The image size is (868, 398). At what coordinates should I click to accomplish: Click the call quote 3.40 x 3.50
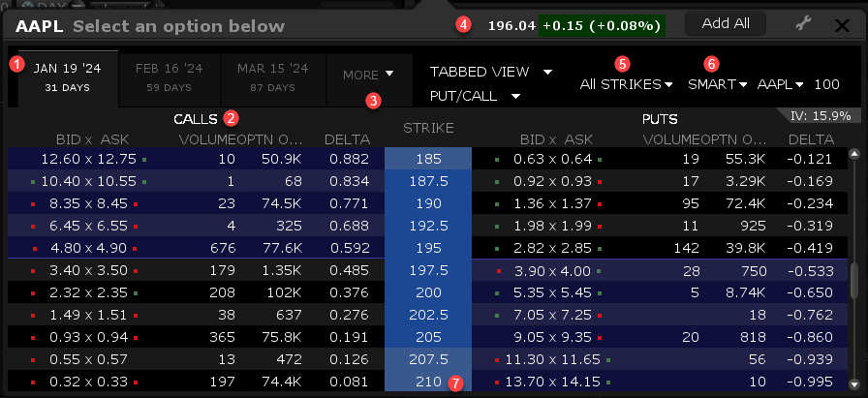(88, 270)
